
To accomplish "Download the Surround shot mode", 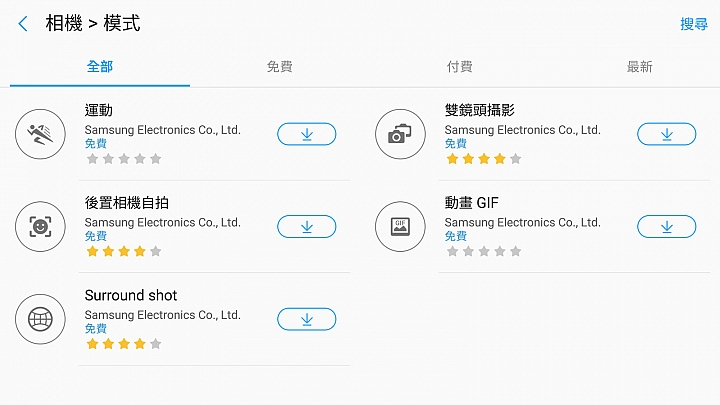I will point(307,319).
